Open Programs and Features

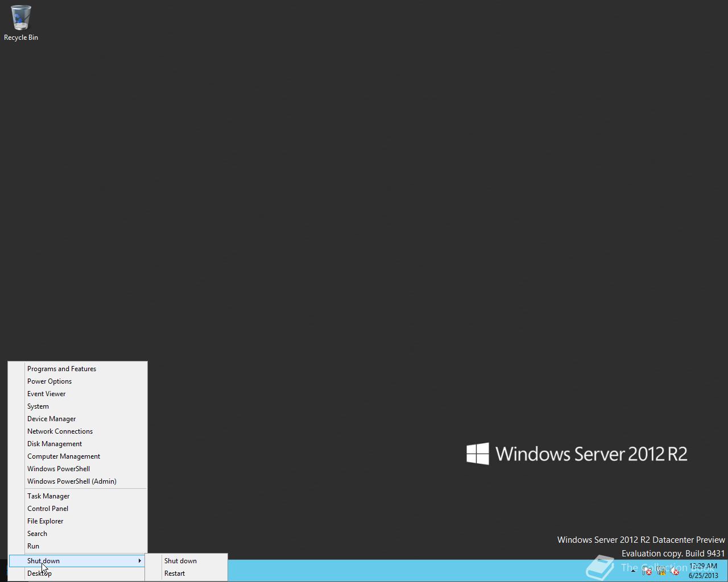pos(78,369)
